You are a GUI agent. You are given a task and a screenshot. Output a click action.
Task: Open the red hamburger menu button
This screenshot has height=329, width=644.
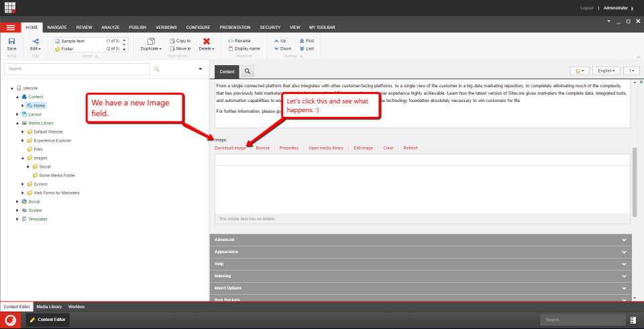[10, 28]
